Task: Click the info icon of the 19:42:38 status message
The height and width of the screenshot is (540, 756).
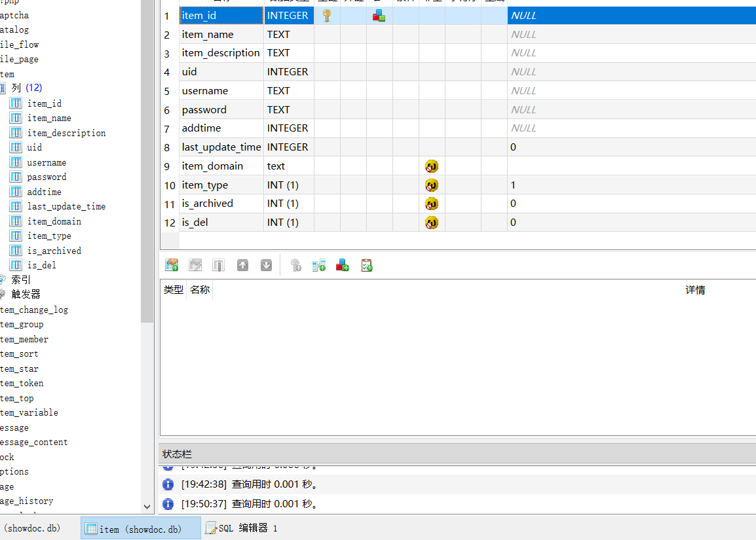Action: (168, 484)
